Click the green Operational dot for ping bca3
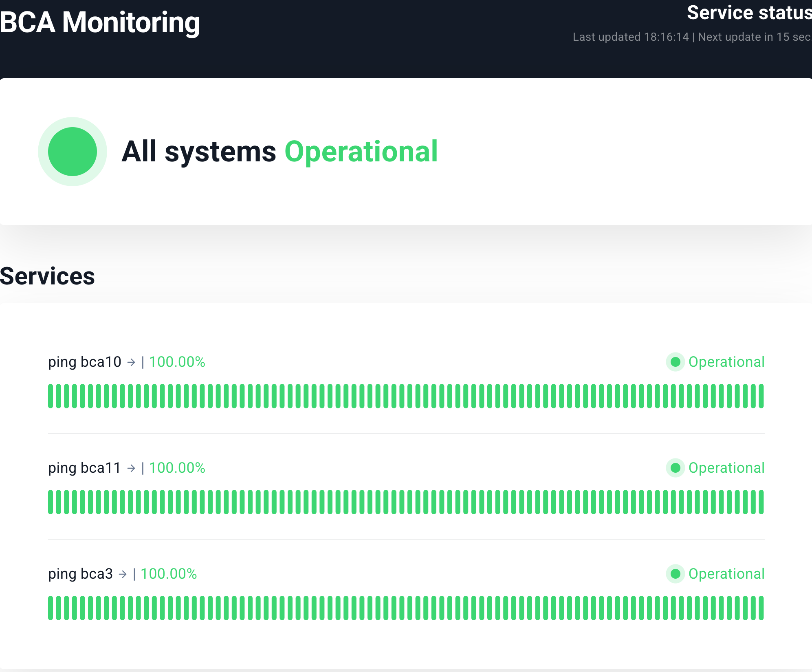The width and height of the screenshot is (812, 672). point(675,574)
